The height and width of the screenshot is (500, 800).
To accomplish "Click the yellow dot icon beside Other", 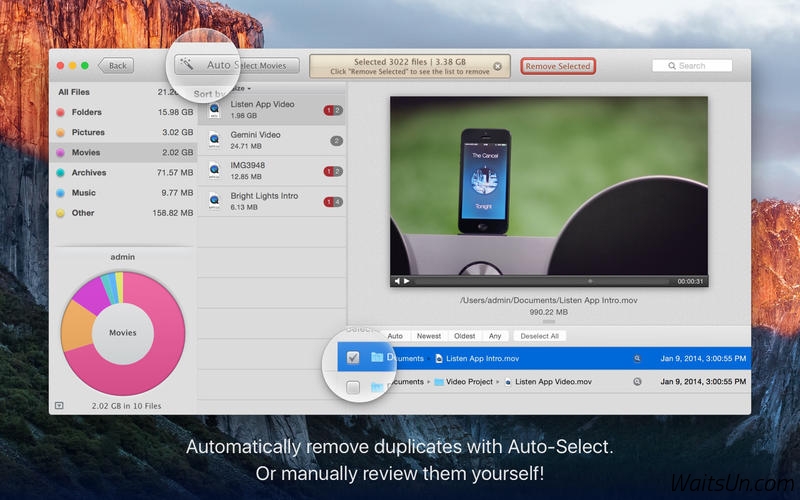I will pos(60,213).
